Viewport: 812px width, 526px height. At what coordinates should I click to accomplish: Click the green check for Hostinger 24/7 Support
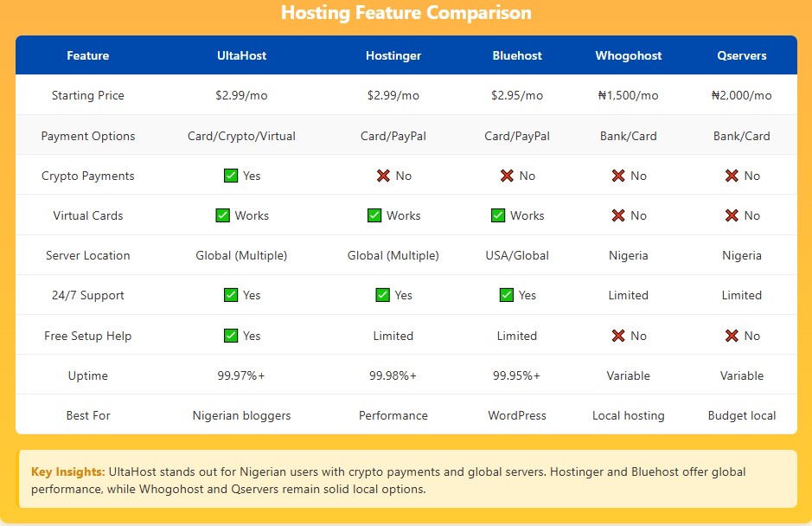click(x=383, y=295)
